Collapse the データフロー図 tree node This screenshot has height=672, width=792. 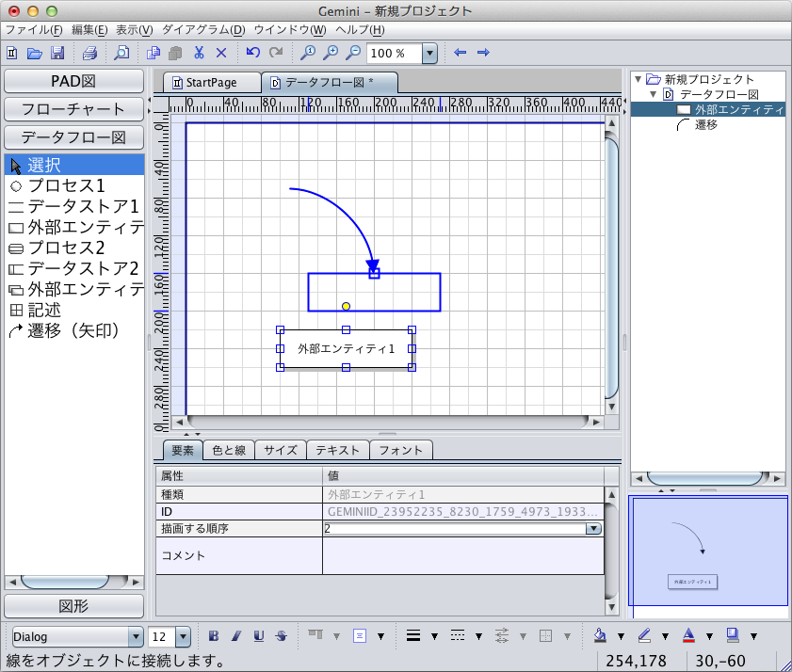[654, 94]
